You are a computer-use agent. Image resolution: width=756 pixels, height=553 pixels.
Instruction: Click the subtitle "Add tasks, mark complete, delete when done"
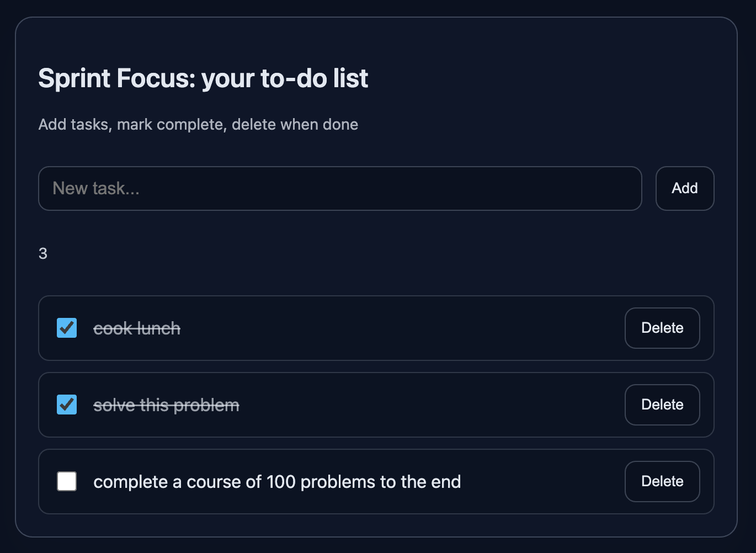(198, 124)
